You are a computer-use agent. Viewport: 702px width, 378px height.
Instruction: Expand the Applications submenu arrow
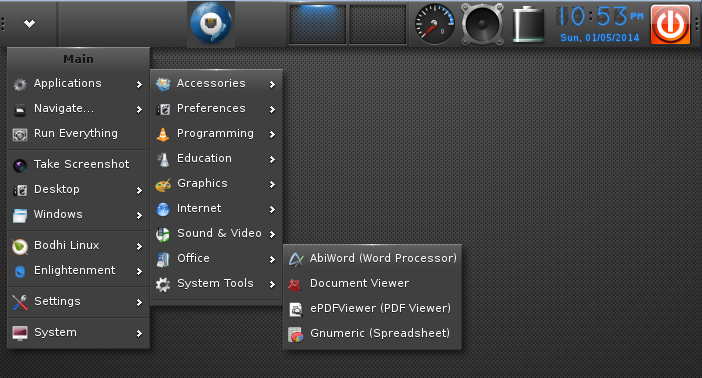coord(139,84)
